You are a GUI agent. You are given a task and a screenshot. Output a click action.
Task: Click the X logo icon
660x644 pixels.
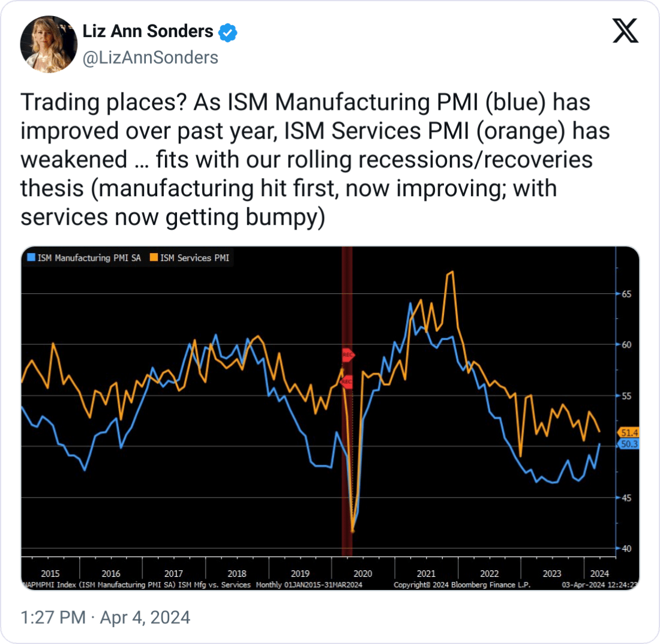(x=625, y=31)
